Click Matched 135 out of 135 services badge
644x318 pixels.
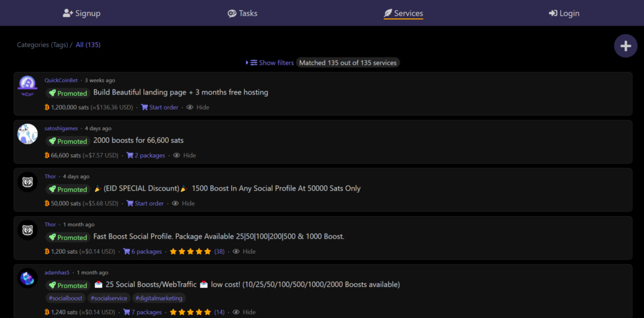tap(348, 62)
